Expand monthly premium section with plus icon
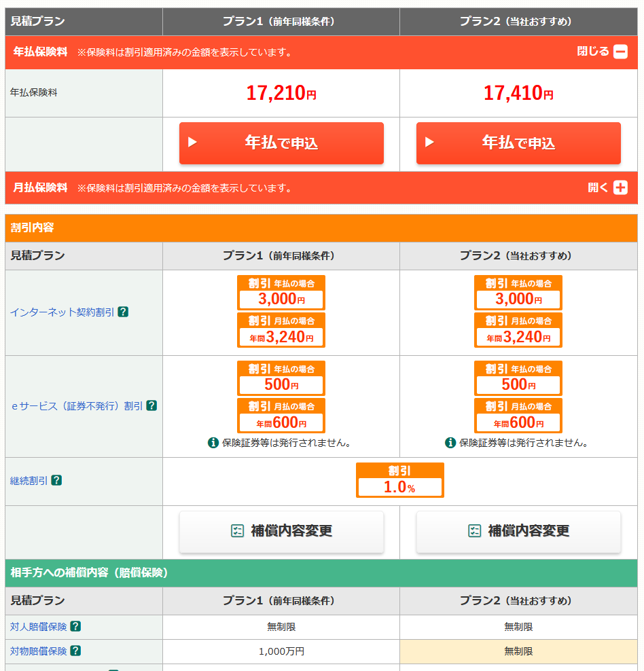 pos(620,187)
